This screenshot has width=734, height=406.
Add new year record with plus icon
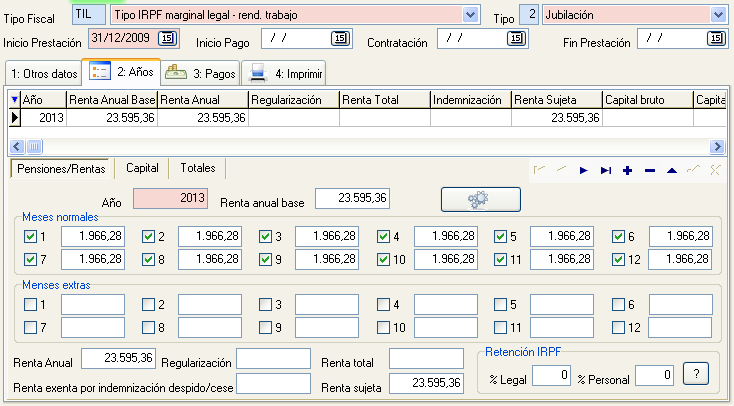[x=628, y=170]
